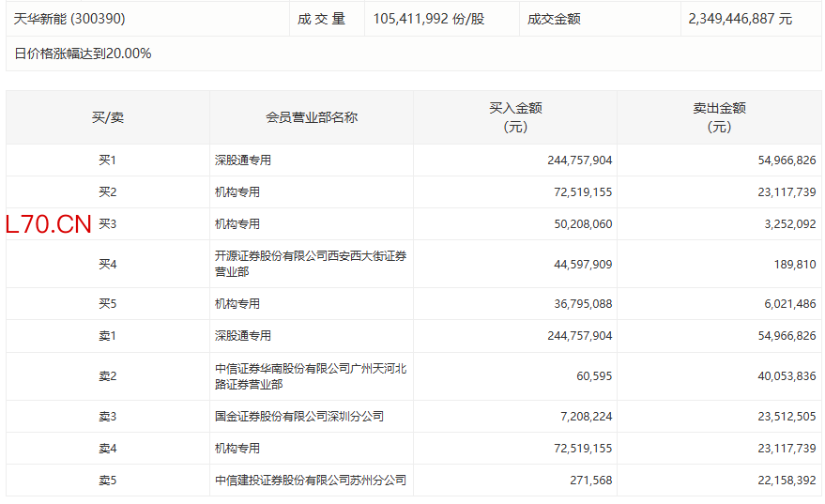825x504 pixels.
Task: Select the 买2 row label
Action: [x=107, y=192]
